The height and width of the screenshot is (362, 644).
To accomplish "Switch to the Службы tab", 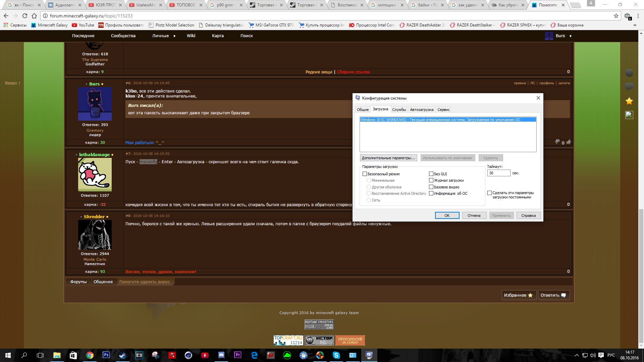I will [x=399, y=110].
